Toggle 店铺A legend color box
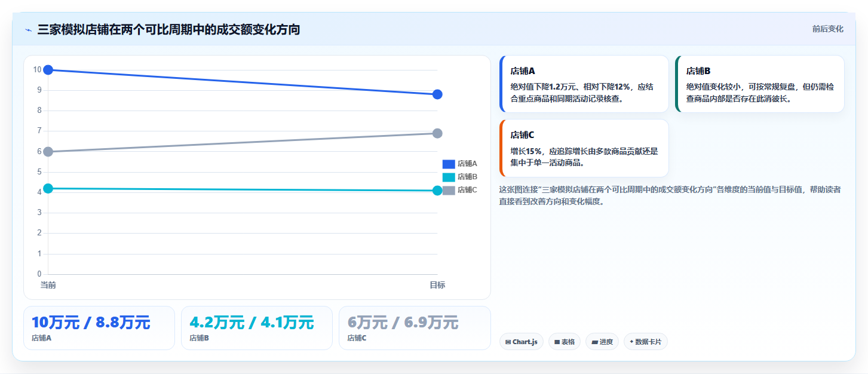This screenshot has width=868, height=374. [x=449, y=164]
